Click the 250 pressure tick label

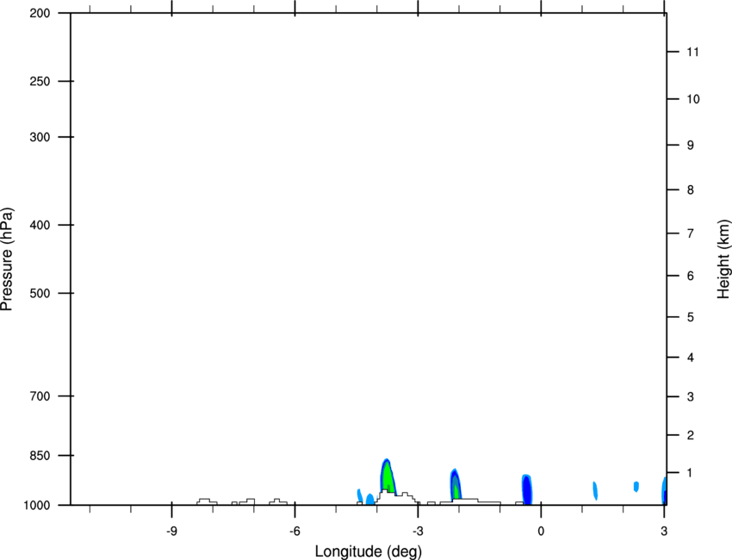coord(40,81)
